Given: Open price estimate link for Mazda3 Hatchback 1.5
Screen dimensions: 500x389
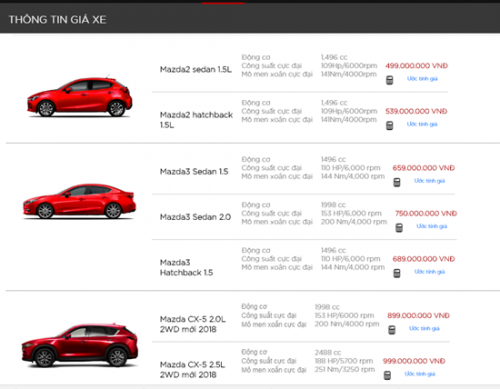Looking at the screenshot, I should 430,272.
